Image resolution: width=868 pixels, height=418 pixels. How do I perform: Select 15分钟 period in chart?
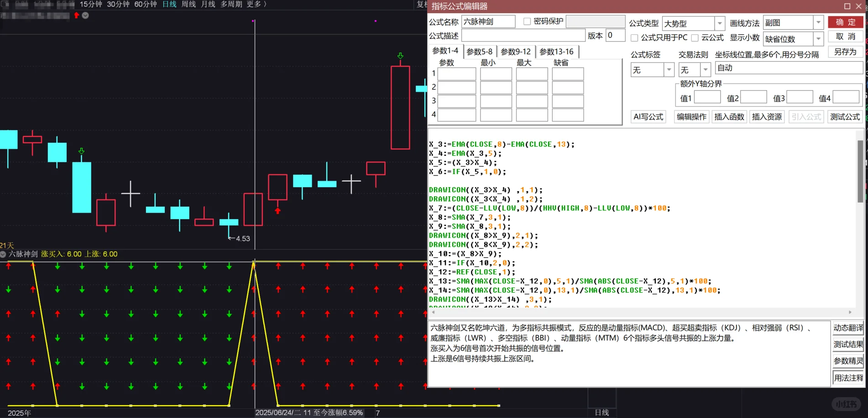91,4
